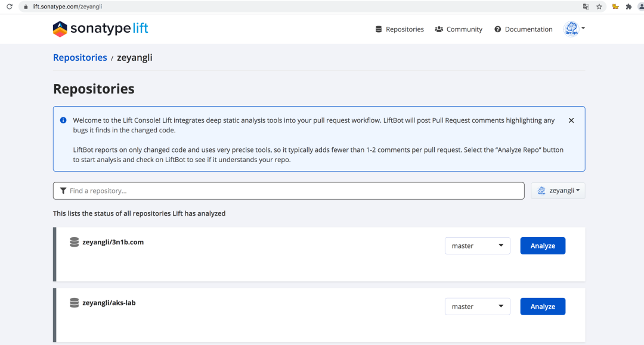The height and width of the screenshot is (345, 644).
Task: Expand the master branch dropdown for aks-lab
Action: pyautogui.click(x=478, y=306)
